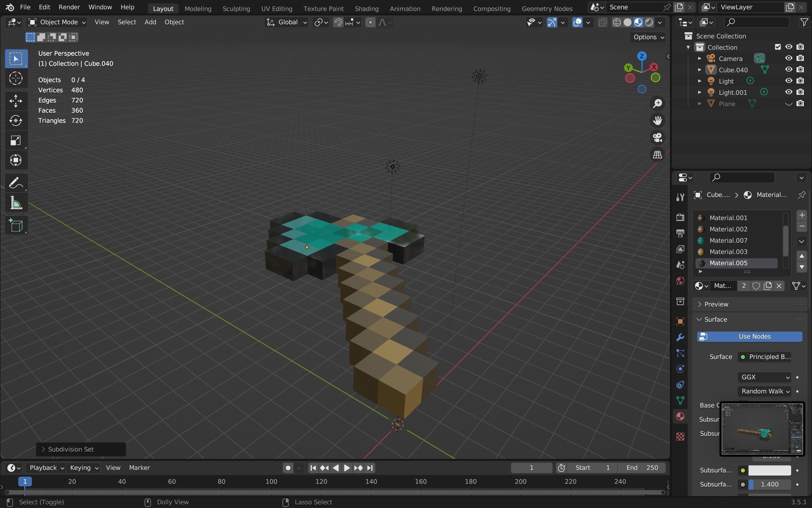Select the Annotate tool

point(16,183)
